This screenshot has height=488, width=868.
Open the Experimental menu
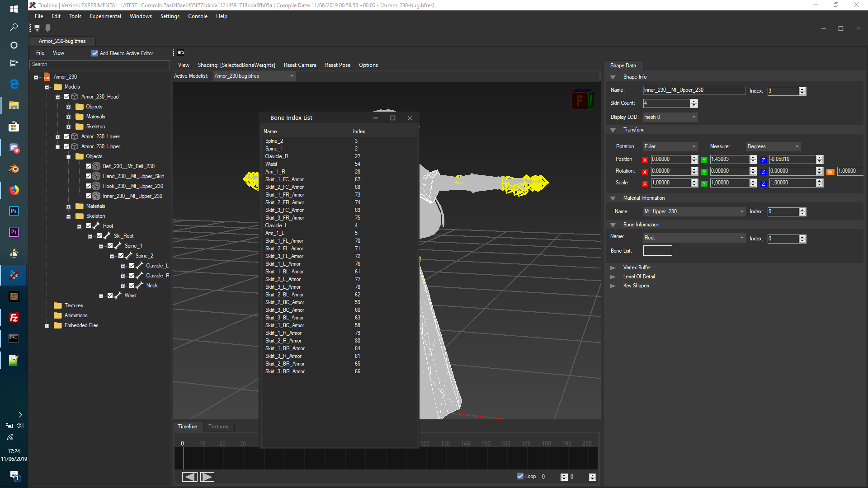pos(105,16)
